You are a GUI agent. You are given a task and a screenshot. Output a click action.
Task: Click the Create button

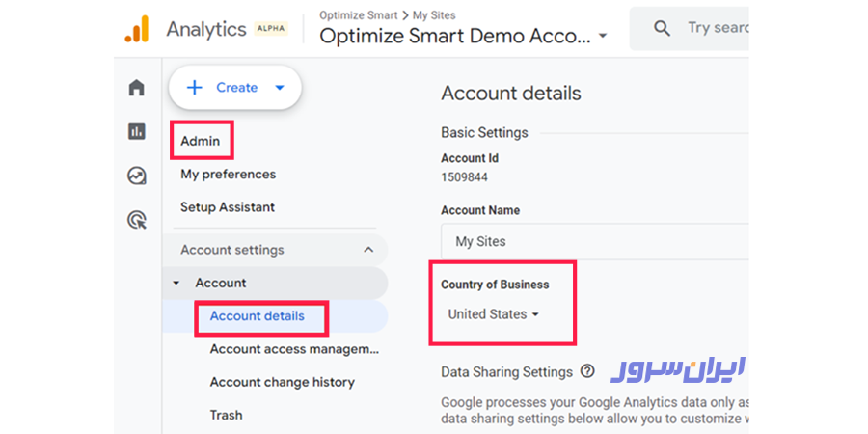[235, 88]
